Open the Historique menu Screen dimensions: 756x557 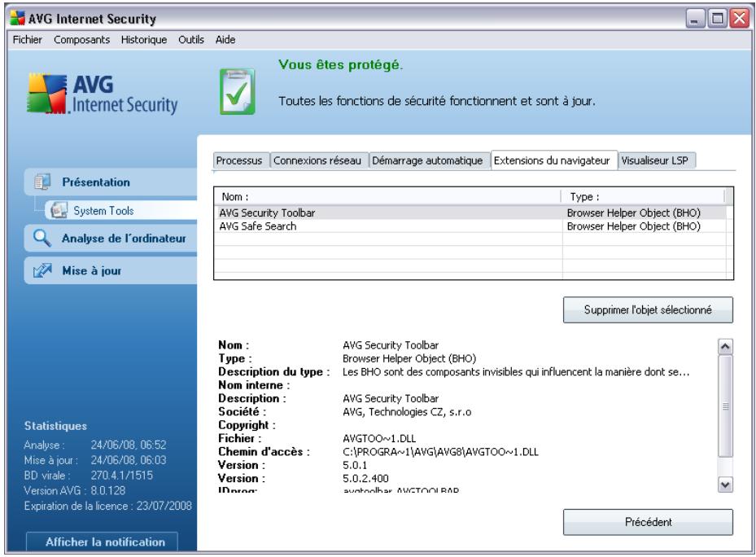coord(144,40)
